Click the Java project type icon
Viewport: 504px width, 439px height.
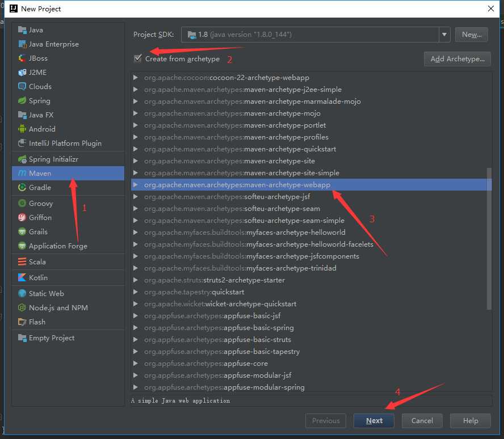[22, 30]
